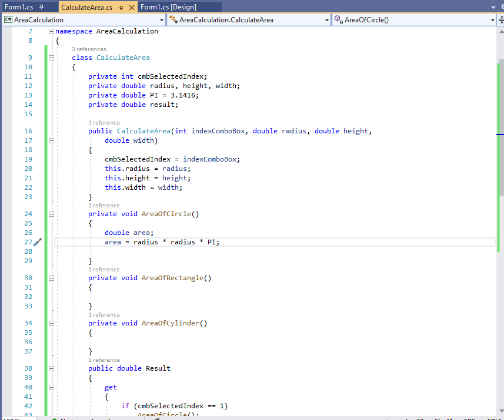
Task: Collapse the AreaCalculation namespace block
Action: (x=51, y=32)
